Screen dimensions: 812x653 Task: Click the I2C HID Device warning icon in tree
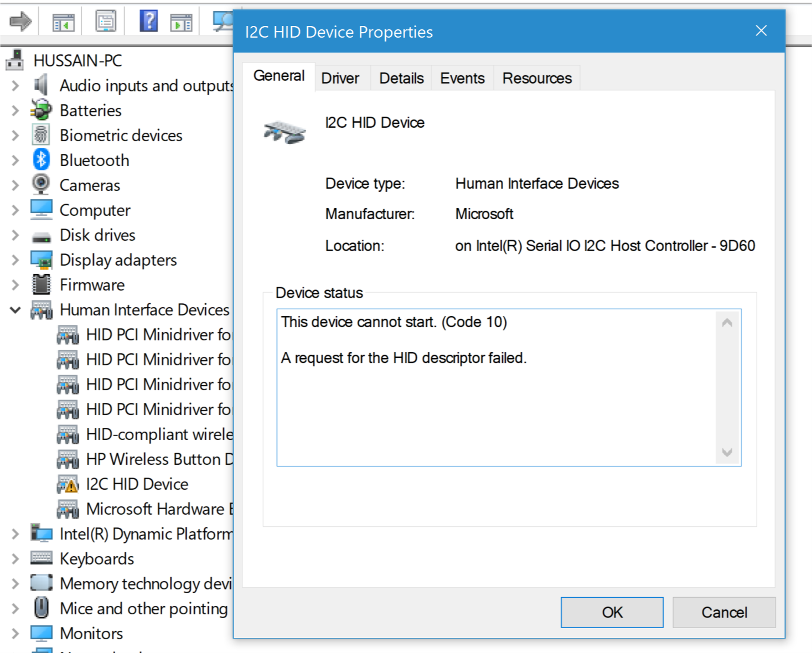click(x=68, y=484)
